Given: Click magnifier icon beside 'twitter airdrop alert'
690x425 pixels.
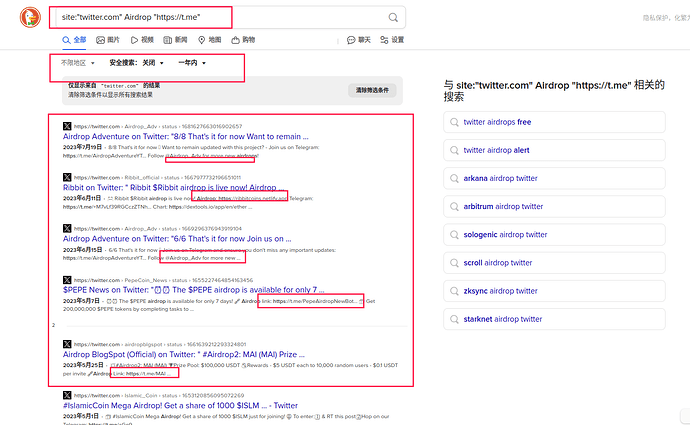Looking at the screenshot, I should click(x=454, y=150).
